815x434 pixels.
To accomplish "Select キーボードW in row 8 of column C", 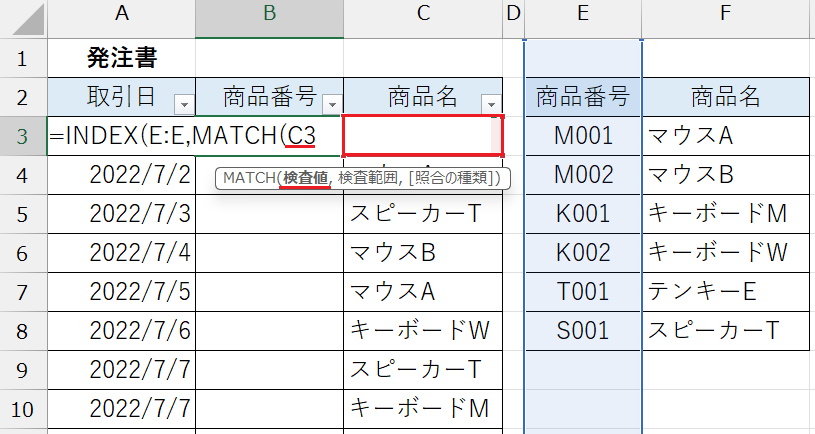I will [x=423, y=331].
